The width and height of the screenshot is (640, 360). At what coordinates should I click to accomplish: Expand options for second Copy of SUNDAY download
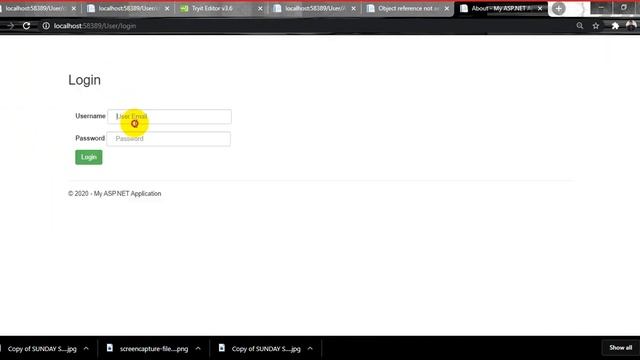[x=310, y=349]
